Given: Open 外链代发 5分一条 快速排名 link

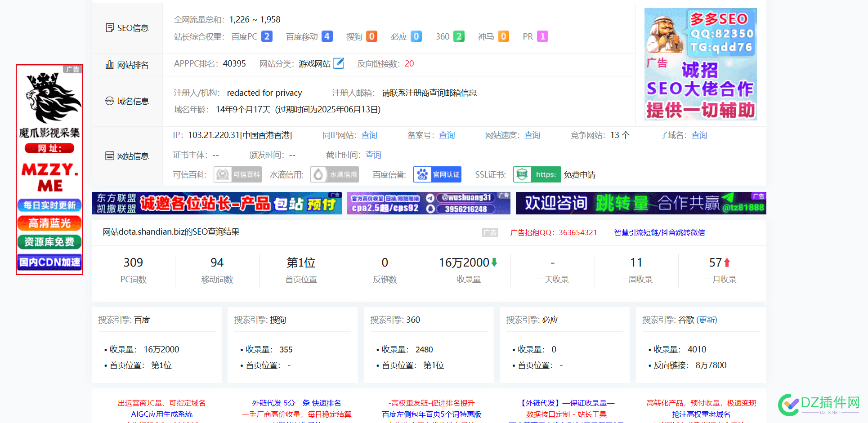Looking at the screenshot, I should [x=296, y=403].
